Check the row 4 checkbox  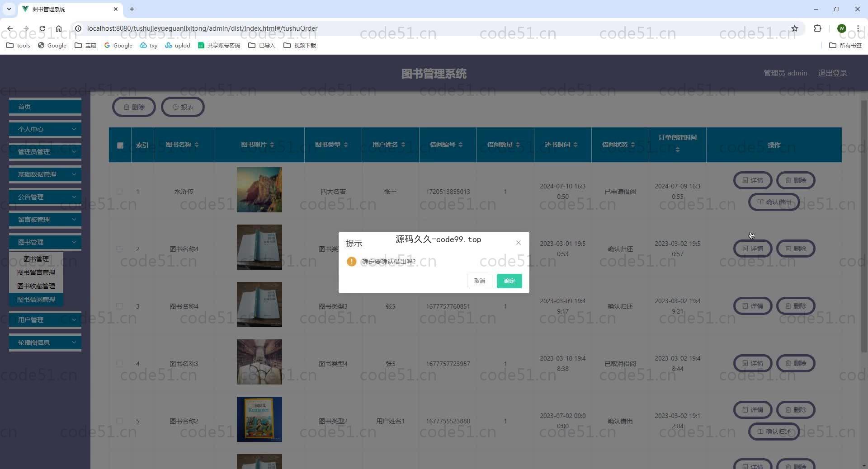(x=120, y=364)
